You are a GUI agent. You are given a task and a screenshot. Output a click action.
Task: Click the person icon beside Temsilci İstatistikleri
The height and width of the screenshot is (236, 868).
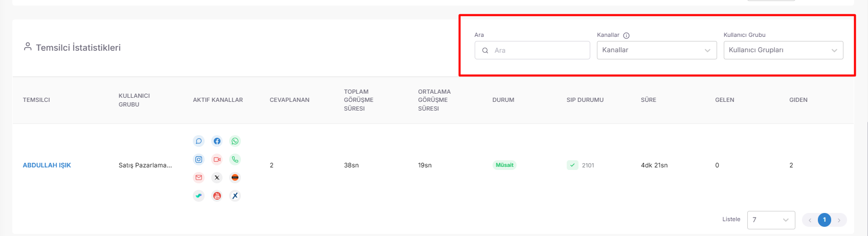point(28,47)
